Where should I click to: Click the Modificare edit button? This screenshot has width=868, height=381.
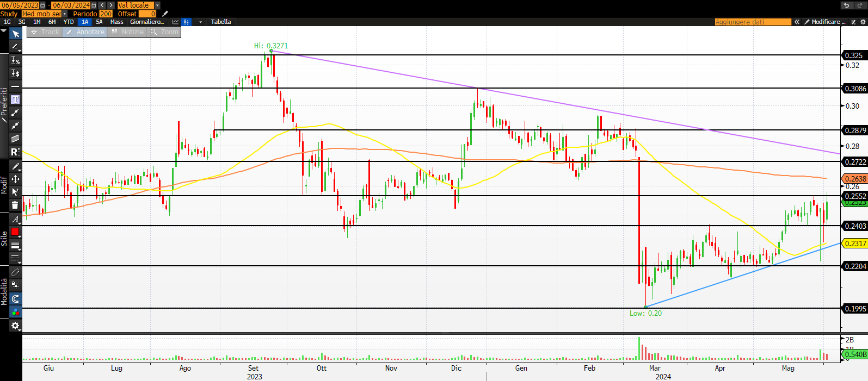824,22
